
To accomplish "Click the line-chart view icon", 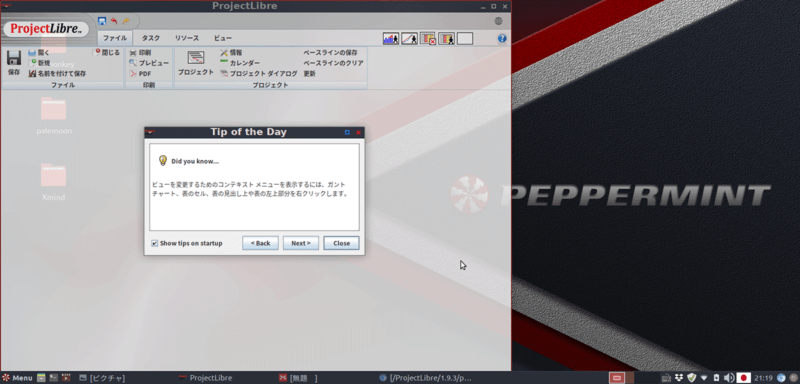I will 409,39.
